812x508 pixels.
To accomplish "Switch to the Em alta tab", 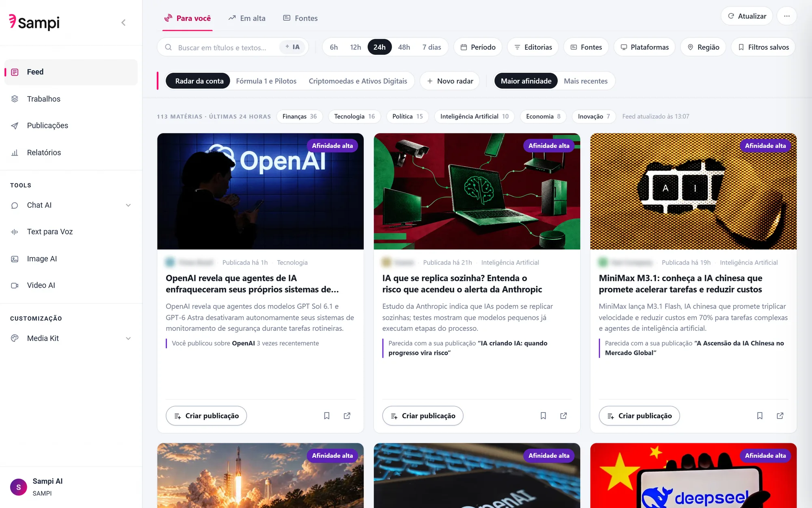I will click(x=247, y=18).
